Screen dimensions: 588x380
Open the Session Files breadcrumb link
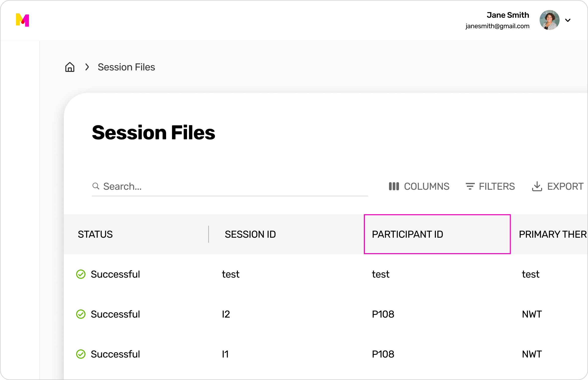click(126, 67)
